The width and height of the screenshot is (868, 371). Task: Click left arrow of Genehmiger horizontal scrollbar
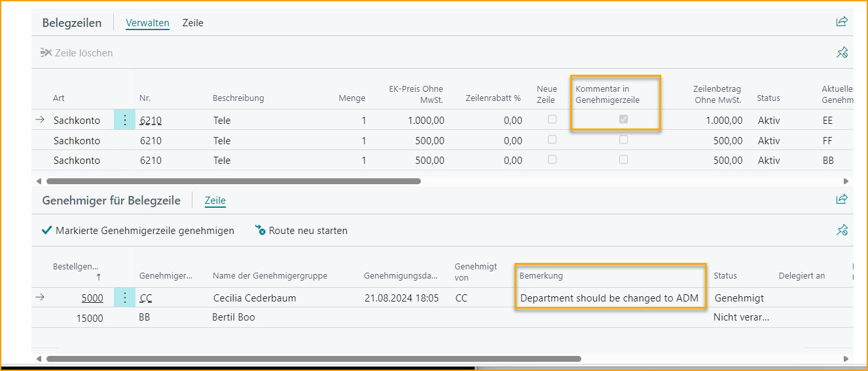tap(39, 359)
